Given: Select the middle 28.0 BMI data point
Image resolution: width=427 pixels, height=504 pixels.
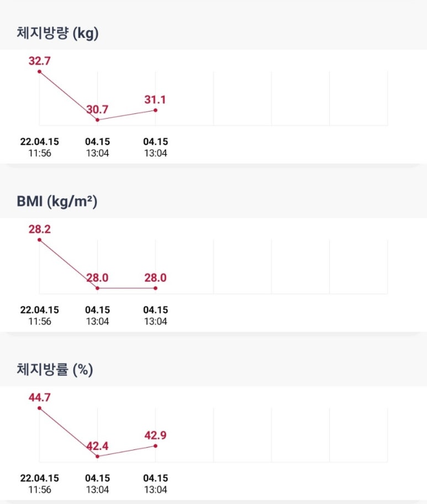Looking at the screenshot, I should click(97, 288).
